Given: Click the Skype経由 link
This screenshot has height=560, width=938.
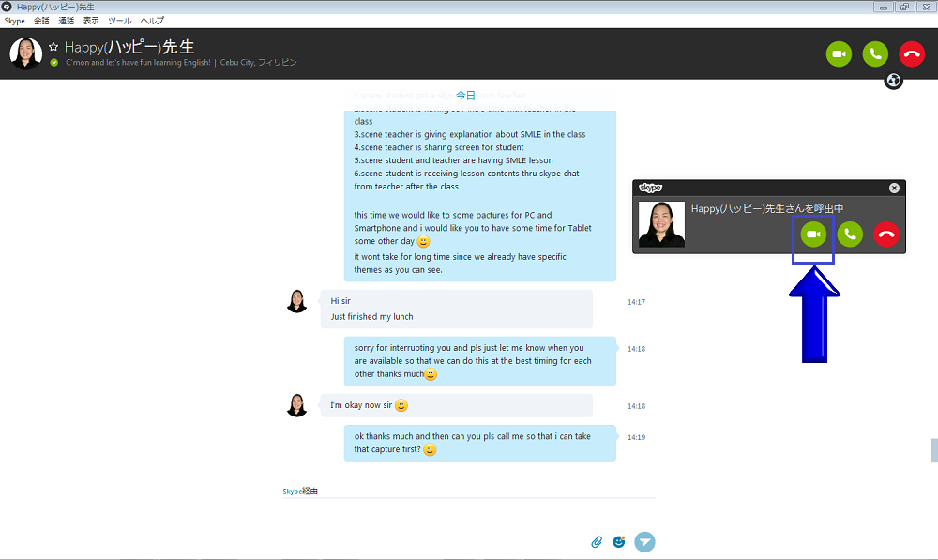Looking at the screenshot, I should (x=300, y=492).
